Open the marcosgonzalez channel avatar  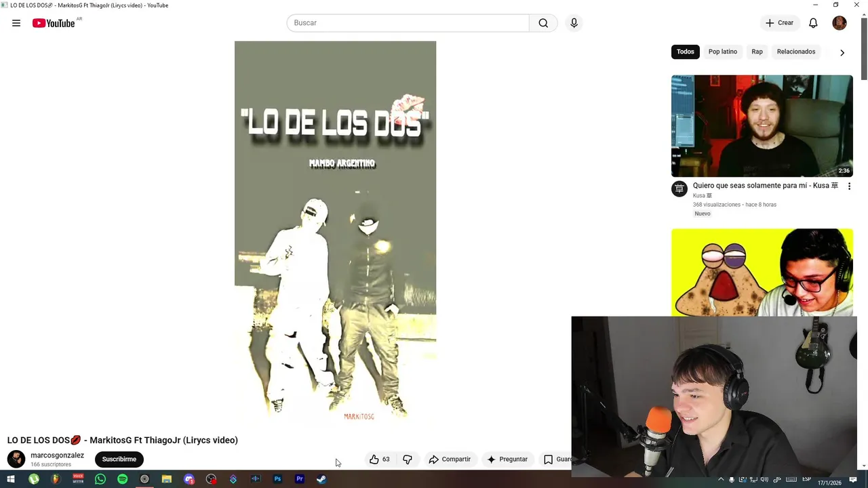click(16, 459)
